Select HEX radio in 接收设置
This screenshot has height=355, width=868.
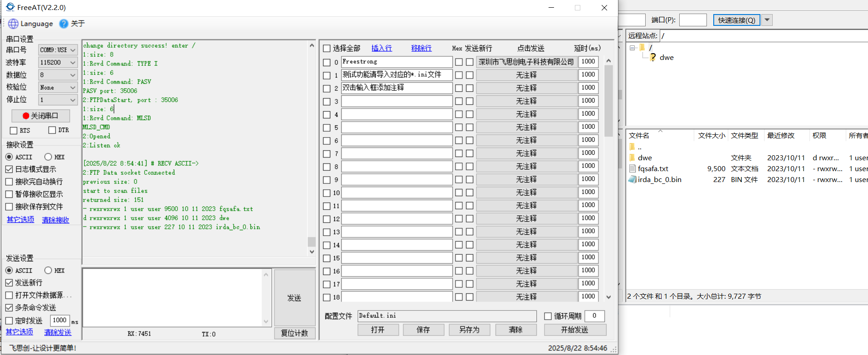coord(48,157)
